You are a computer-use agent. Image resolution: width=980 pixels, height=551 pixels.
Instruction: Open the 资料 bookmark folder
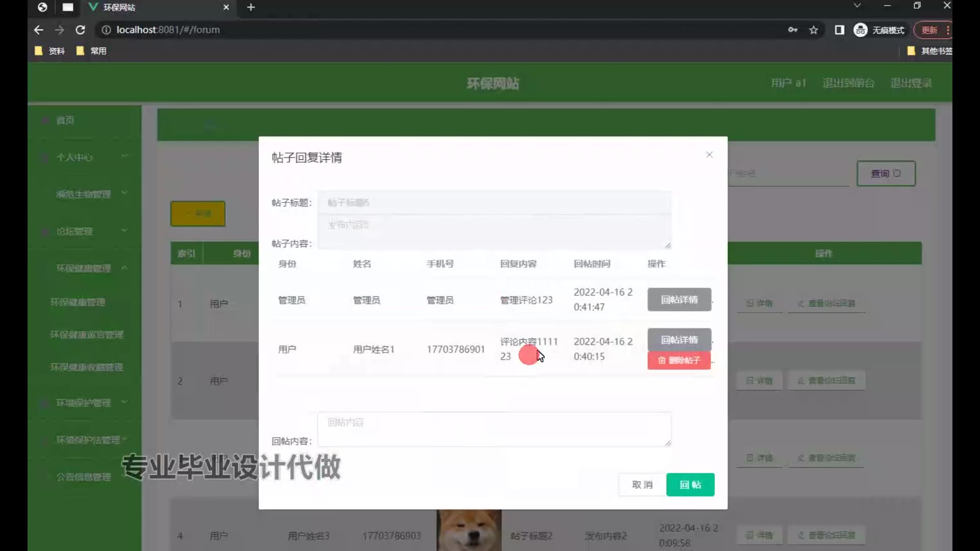pos(50,51)
